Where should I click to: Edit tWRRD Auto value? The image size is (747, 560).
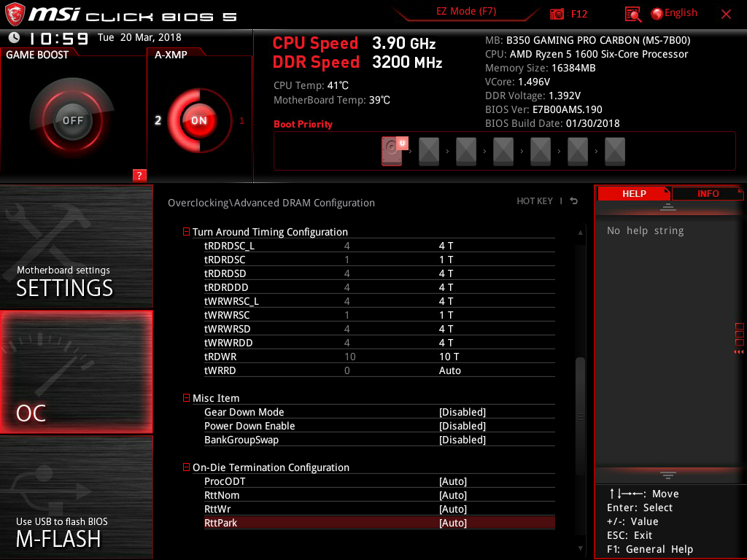click(449, 370)
